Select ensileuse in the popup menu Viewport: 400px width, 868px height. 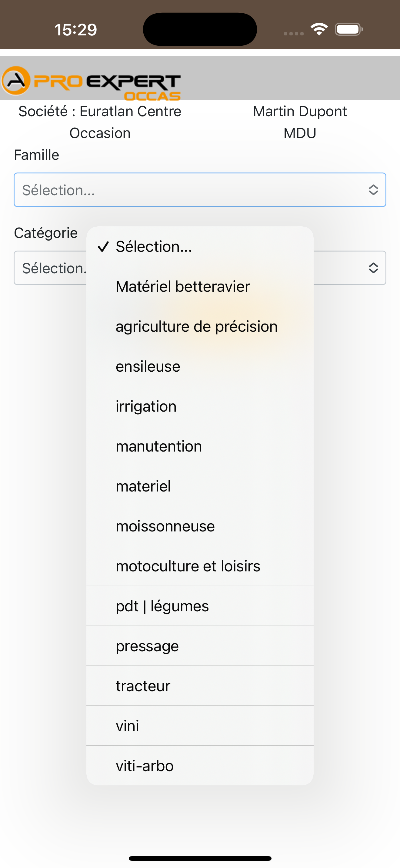coord(200,366)
